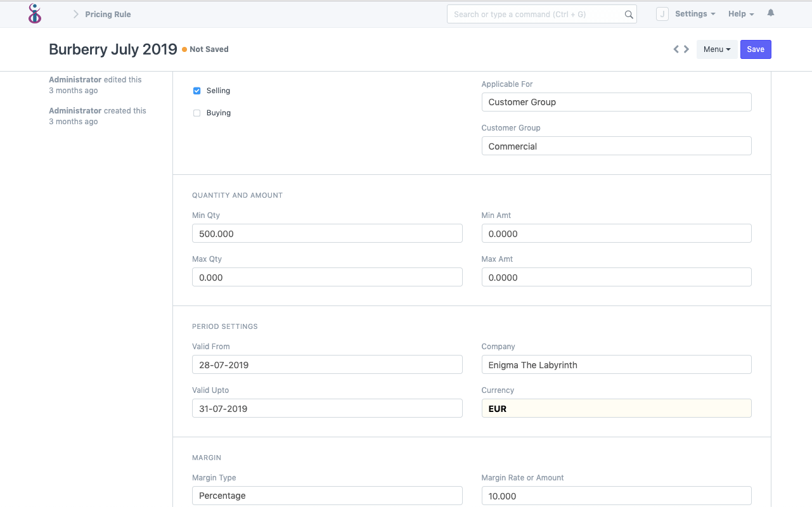Navigate to previous document with left arrow

tap(675, 49)
